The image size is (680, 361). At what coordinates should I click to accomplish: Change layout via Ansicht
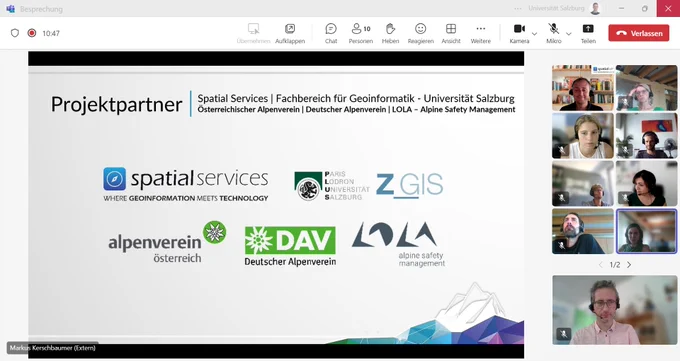[451, 33]
